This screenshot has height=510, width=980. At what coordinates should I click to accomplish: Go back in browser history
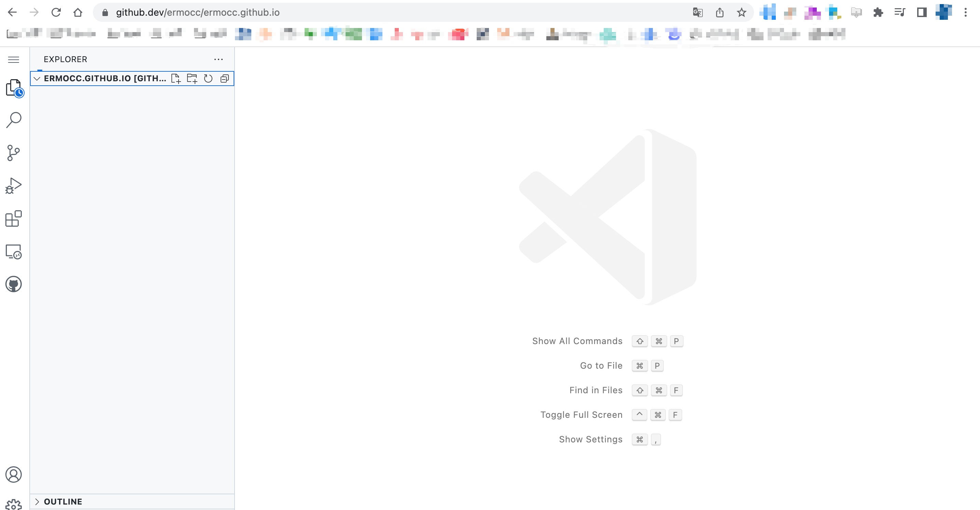coord(13,13)
